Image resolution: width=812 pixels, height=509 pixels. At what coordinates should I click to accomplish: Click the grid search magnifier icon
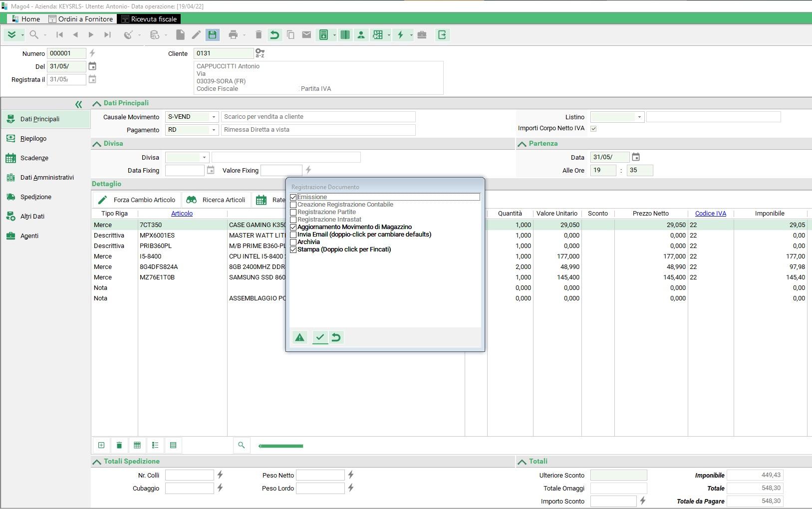click(x=242, y=445)
